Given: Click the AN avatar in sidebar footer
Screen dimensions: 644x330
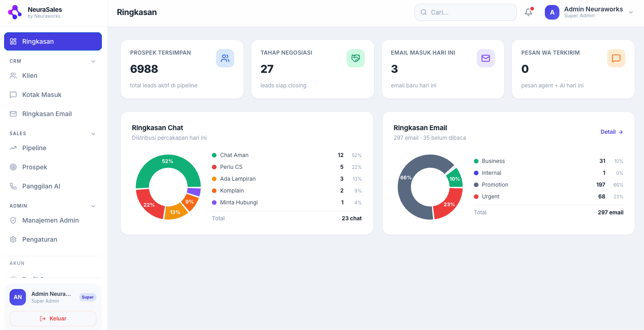Looking at the screenshot, I should 18,297.
